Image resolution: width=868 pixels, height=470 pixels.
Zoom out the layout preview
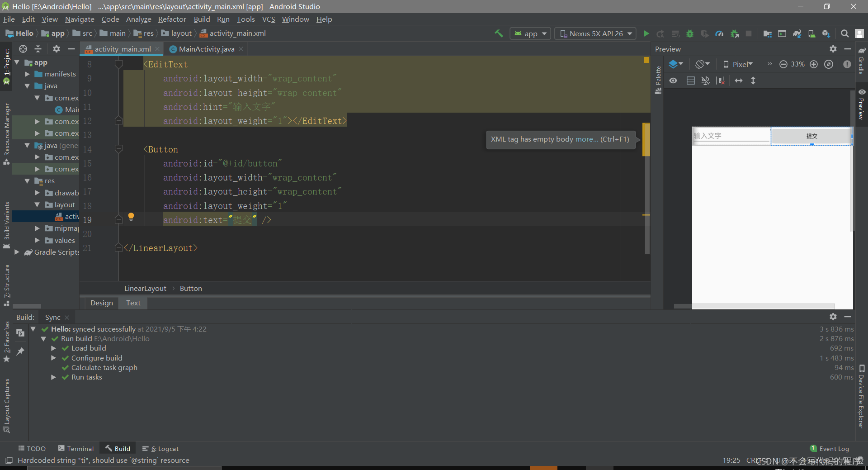[783, 64]
